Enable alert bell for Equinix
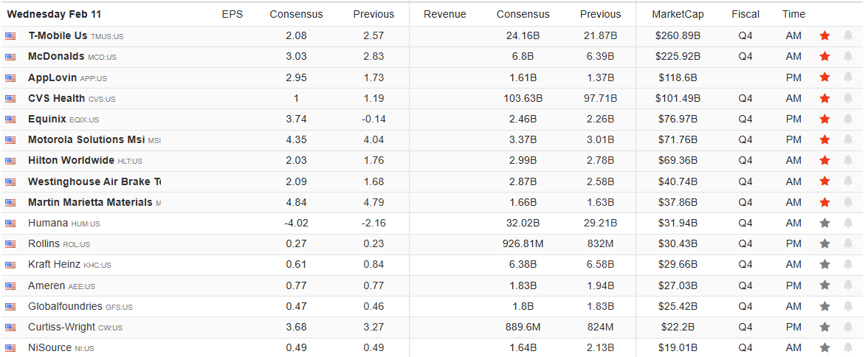This screenshot has width=868, height=357. 848,119
